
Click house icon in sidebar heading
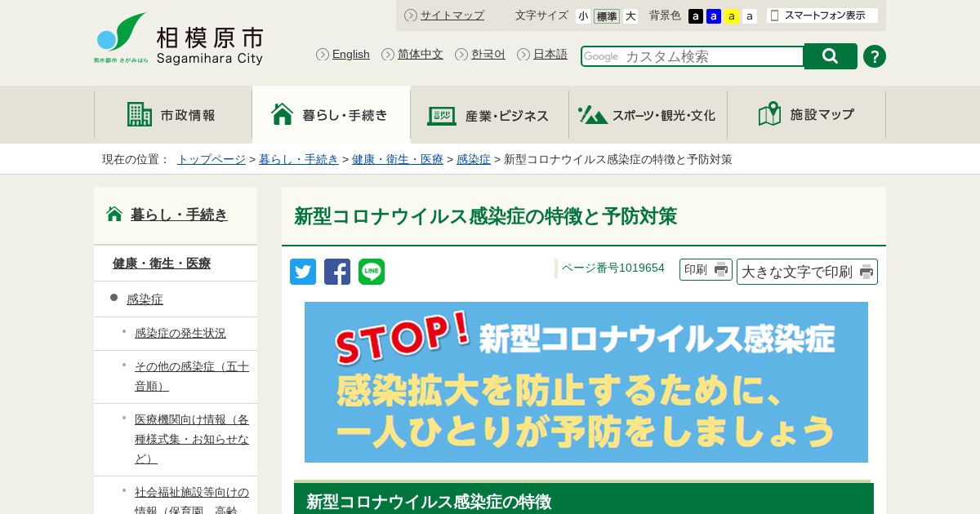coord(114,214)
